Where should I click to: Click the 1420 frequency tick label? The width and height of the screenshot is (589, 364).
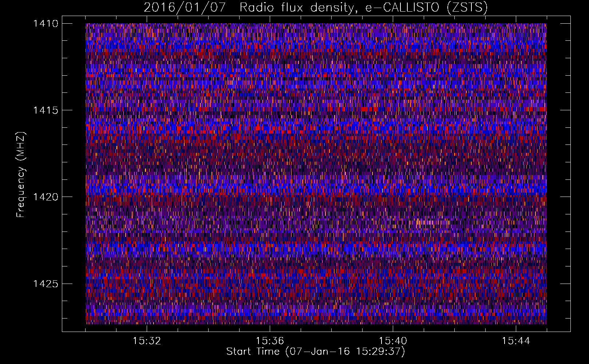click(x=46, y=197)
